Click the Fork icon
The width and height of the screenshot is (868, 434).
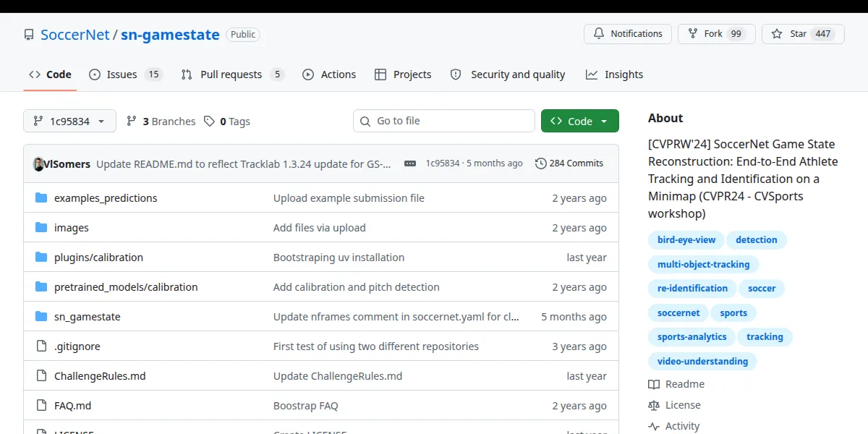pyautogui.click(x=693, y=34)
